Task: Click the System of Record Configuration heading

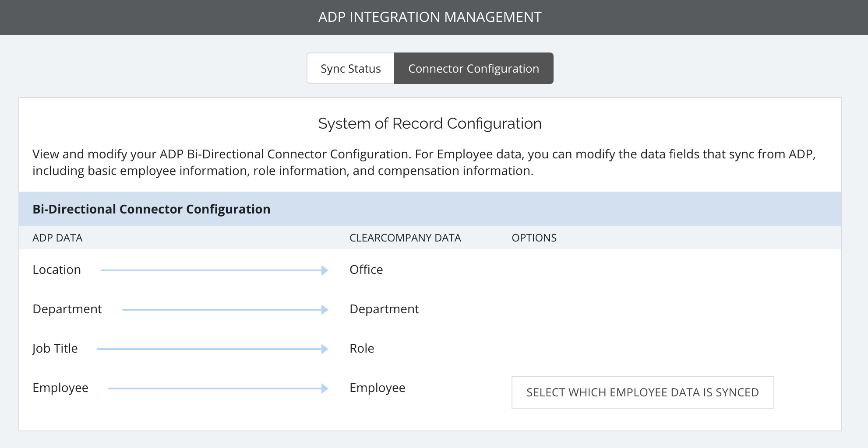Action: click(430, 124)
